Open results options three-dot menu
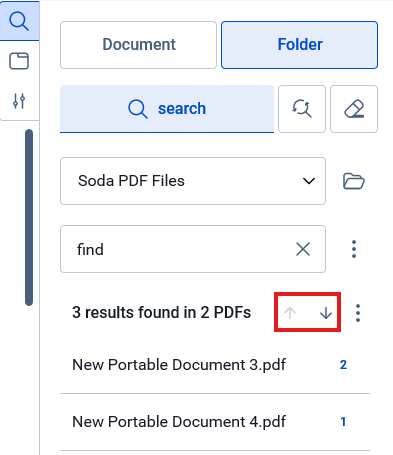Screen dimensions: 393x455 click(x=358, y=313)
